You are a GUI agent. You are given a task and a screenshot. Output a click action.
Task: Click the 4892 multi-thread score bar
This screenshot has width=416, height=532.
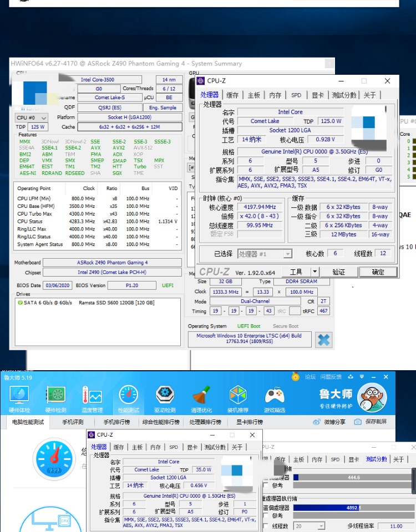point(353,508)
